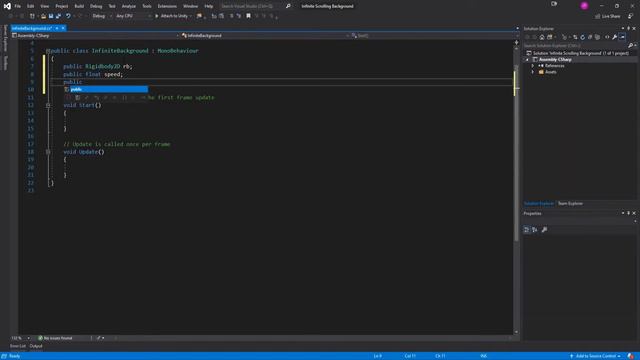This screenshot has height=360, width=640.
Task: Open the Tools menu
Action: (x=147, y=6)
